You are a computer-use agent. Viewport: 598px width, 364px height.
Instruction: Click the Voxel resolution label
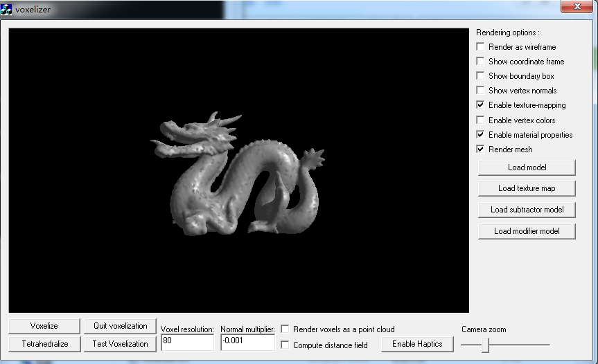click(x=187, y=329)
